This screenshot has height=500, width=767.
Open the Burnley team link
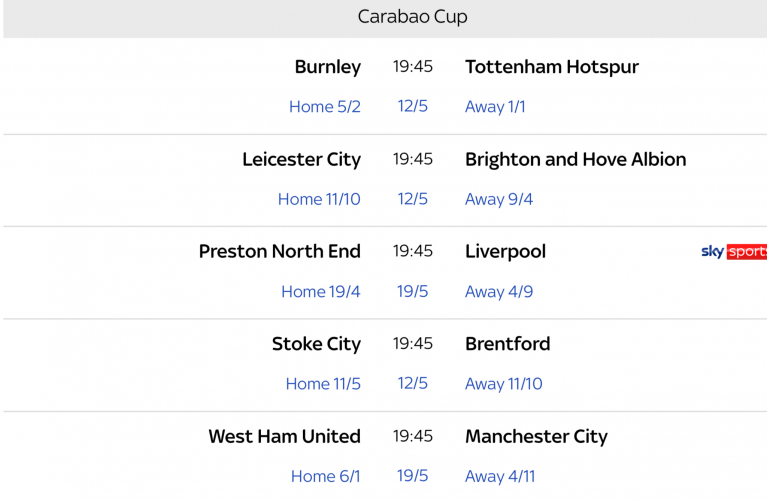[327, 67]
